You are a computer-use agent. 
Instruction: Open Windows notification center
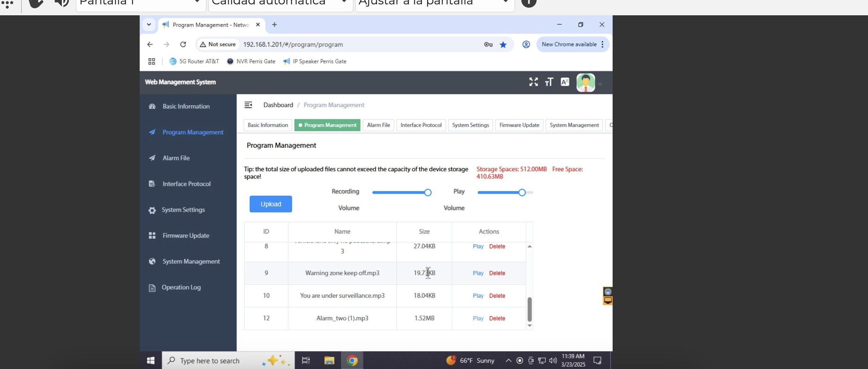(x=597, y=361)
